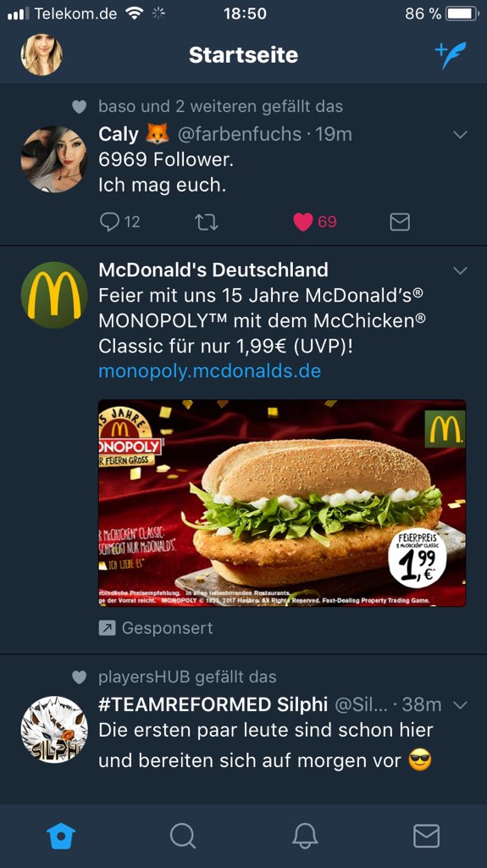Click the Gesponsert arrow icon
The image size is (487, 868).
coord(106,628)
